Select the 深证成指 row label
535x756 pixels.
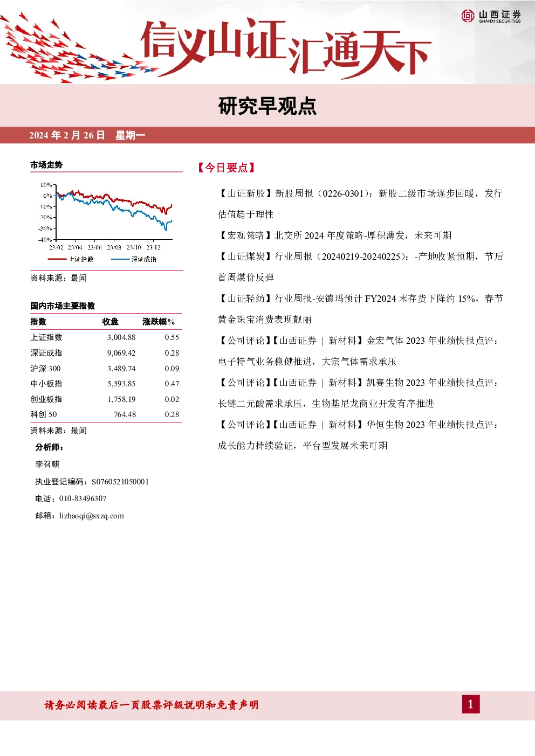[x=46, y=353]
